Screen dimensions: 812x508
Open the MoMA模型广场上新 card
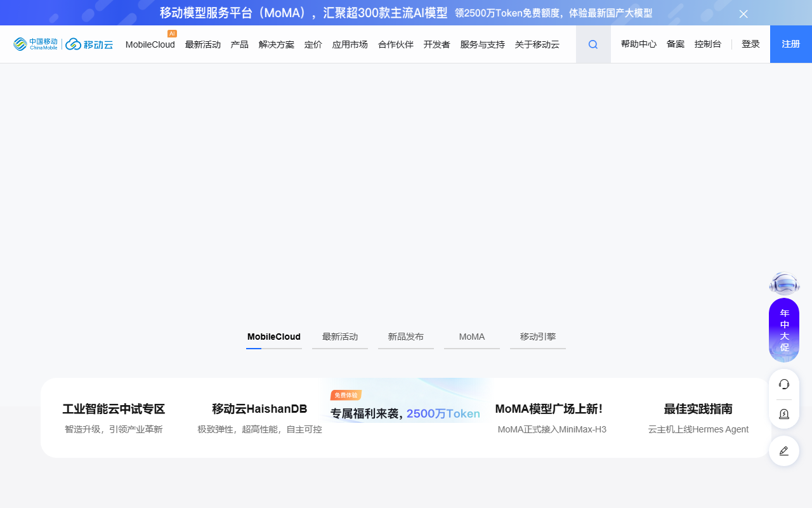(552, 418)
